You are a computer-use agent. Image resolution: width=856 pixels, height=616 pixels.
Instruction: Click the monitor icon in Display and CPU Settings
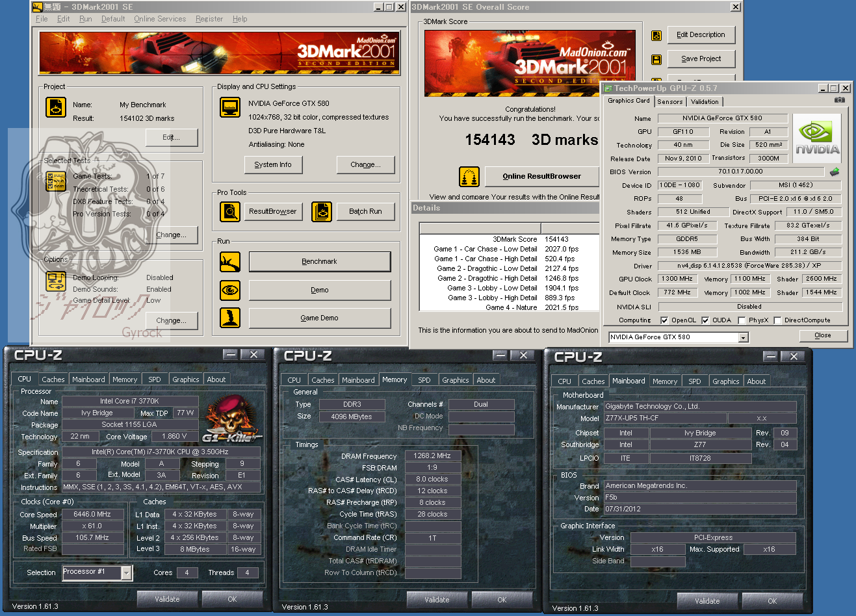click(x=230, y=107)
